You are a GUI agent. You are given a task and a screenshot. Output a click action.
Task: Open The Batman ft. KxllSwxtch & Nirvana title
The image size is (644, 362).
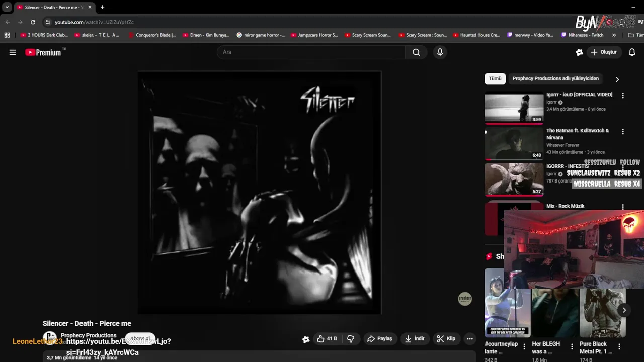point(578,134)
